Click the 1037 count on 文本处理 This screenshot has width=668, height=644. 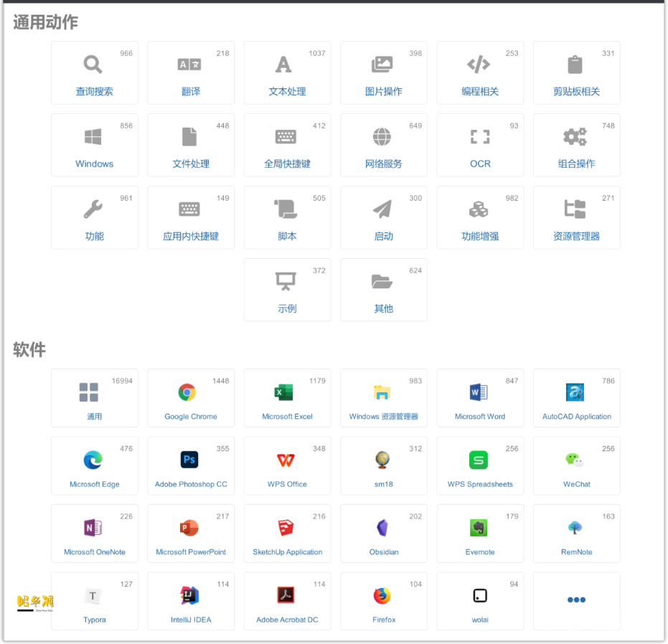click(317, 53)
